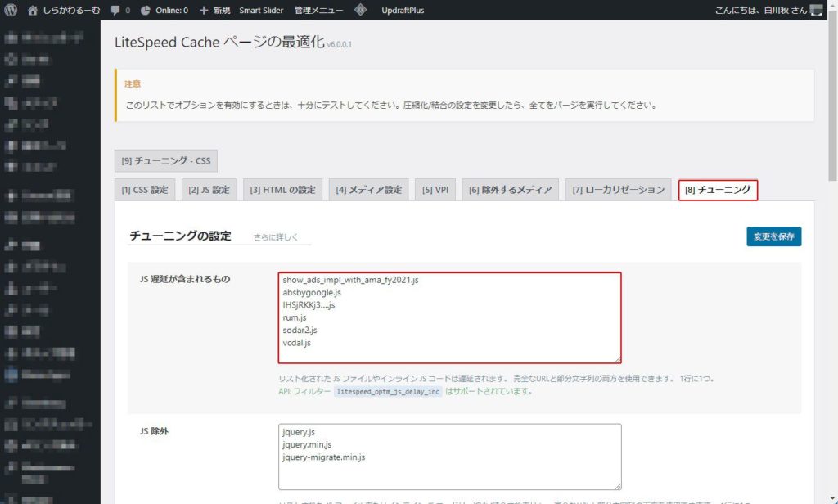
Task: Open the [5] VPI tab
Action: [435, 190]
